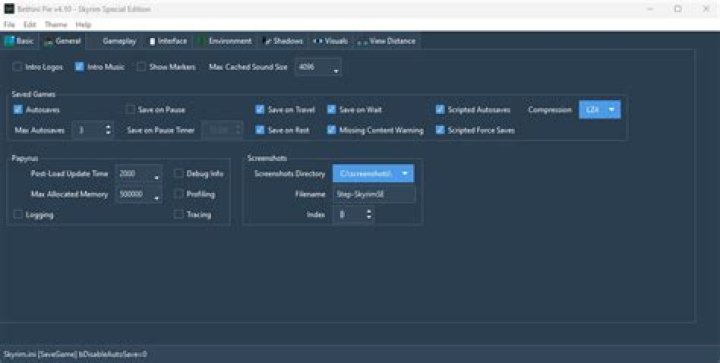Click the Screenshots group label
Screen dimensions: 720x363
[x=267, y=158]
